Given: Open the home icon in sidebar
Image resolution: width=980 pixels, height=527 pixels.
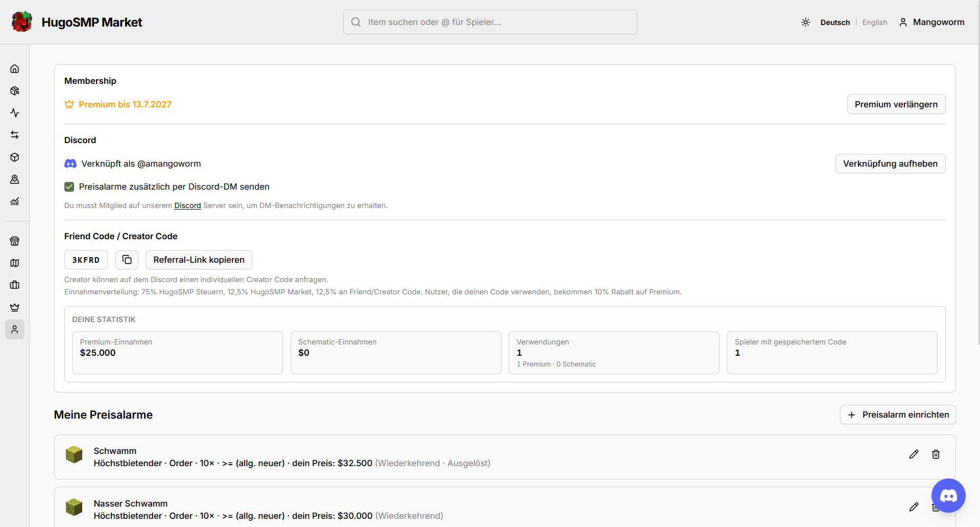Looking at the screenshot, I should click(15, 68).
